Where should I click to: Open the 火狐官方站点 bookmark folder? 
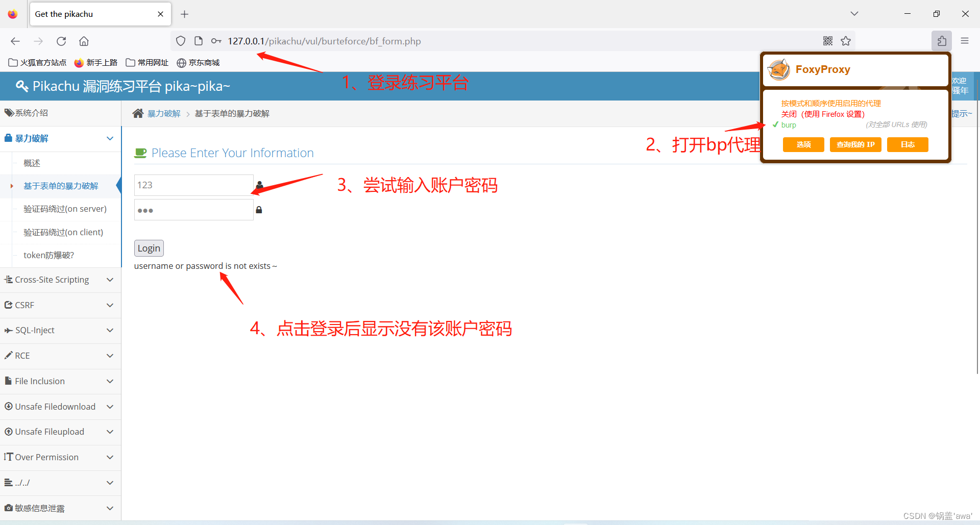click(38, 63)
